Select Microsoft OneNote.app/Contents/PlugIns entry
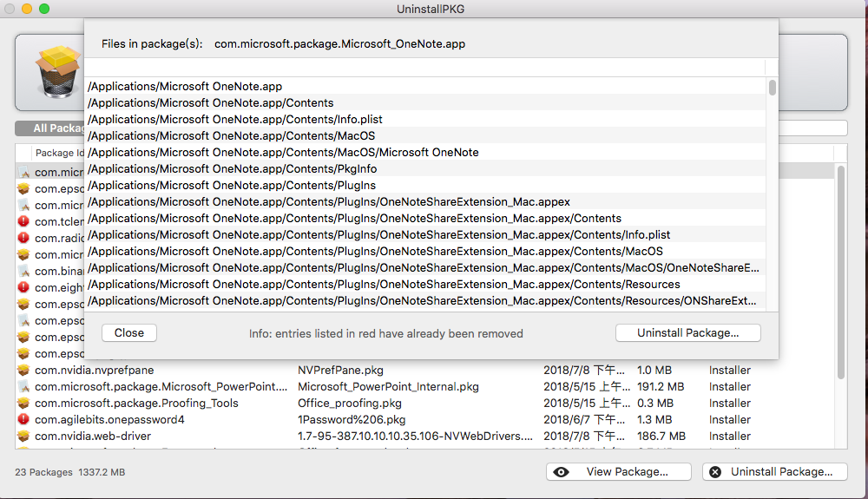Image resolution: width=868 pixels, height=499 pixels. coord(425,186)
